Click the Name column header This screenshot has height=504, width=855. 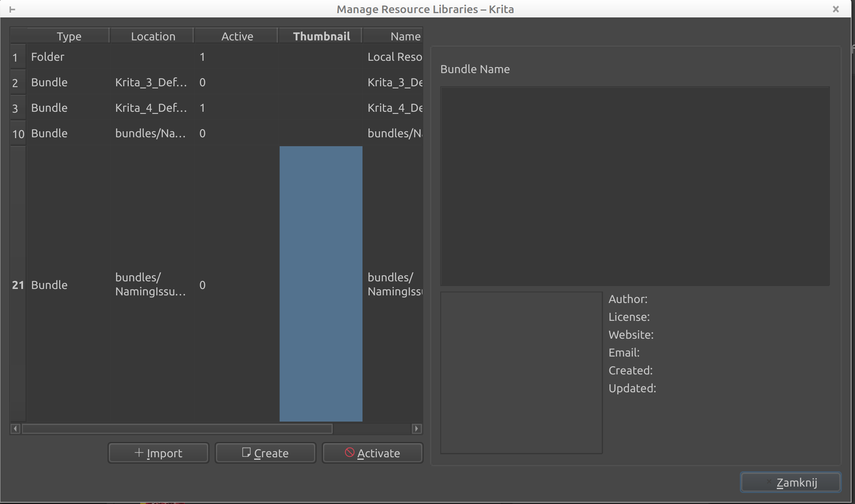pyautogui.click(x=405, y=37)
